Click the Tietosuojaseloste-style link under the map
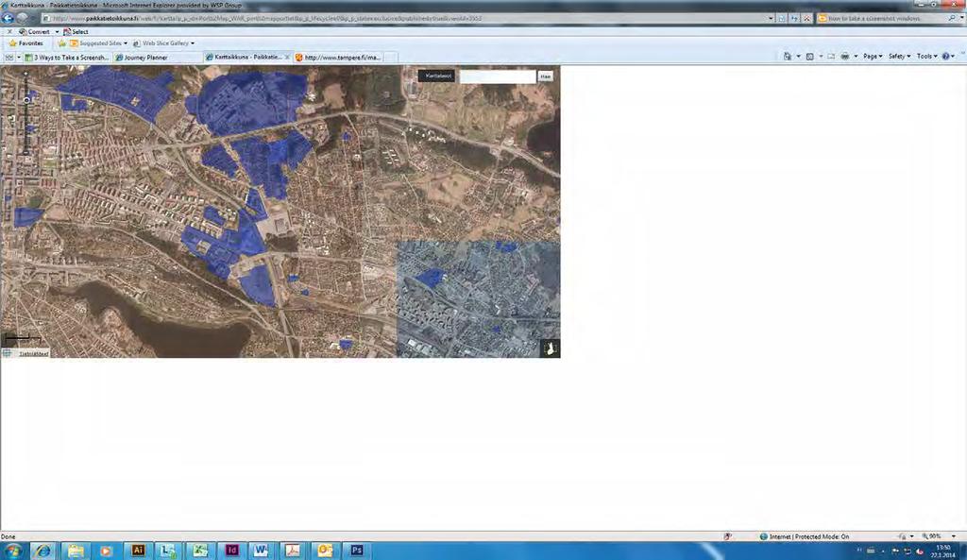 pyautogui.click(x=33, y=354)
